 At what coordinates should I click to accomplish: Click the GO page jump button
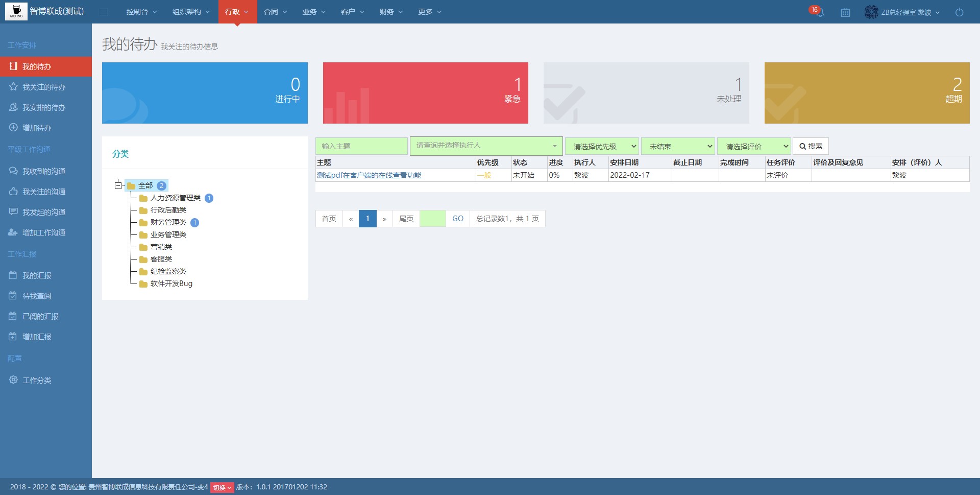coord(458,219)
